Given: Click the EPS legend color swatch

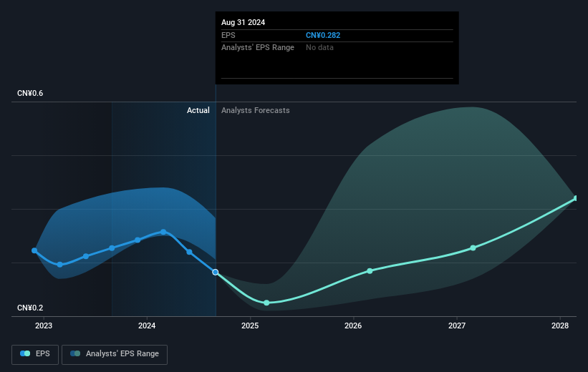Looking at the screenshot, I should (25, 353).
